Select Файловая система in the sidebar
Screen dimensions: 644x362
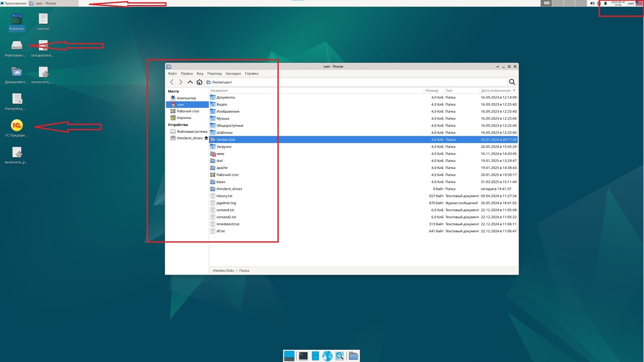click(x=188, y=131)
